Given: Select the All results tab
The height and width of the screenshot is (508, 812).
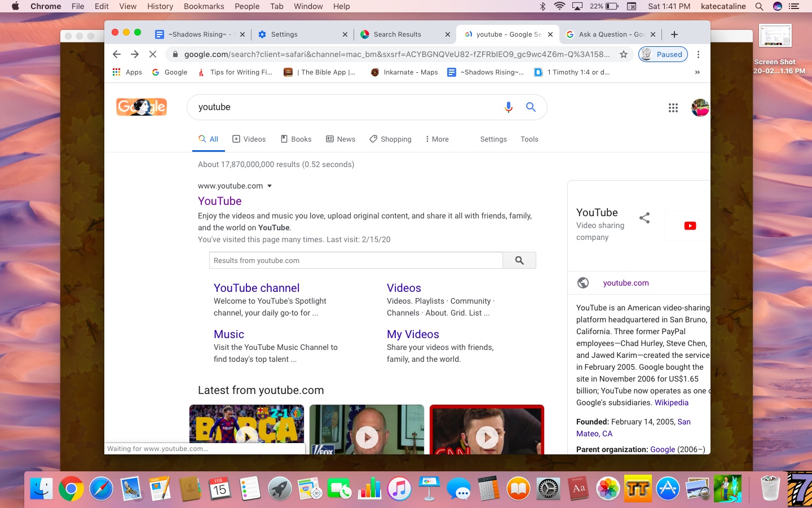Looking at the screenshot, I should click(x=209, y=139).
